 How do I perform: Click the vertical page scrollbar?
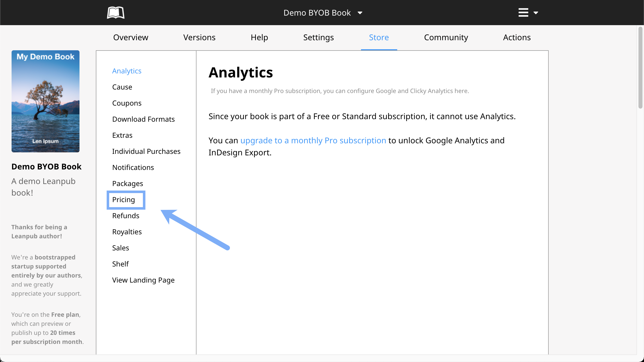[640, 68]
